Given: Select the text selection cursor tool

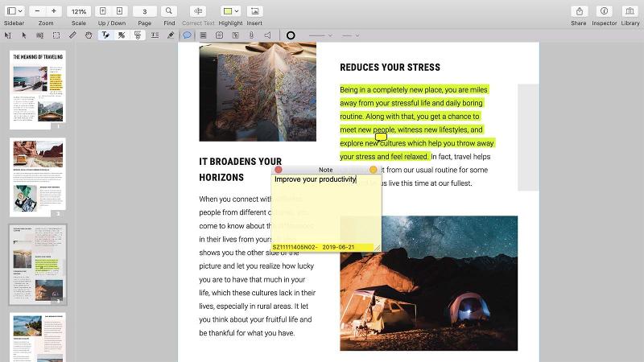Looking at the screenshot, I should 8,35.
